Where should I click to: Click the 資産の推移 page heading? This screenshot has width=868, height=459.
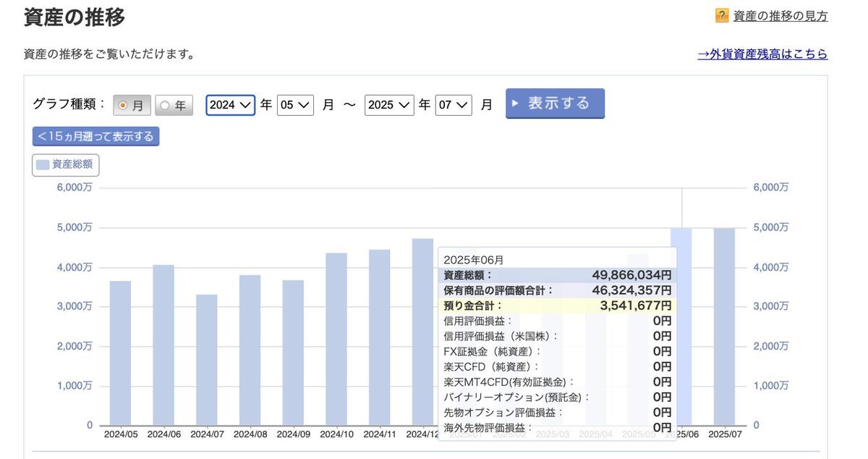[x=75, y=17]
